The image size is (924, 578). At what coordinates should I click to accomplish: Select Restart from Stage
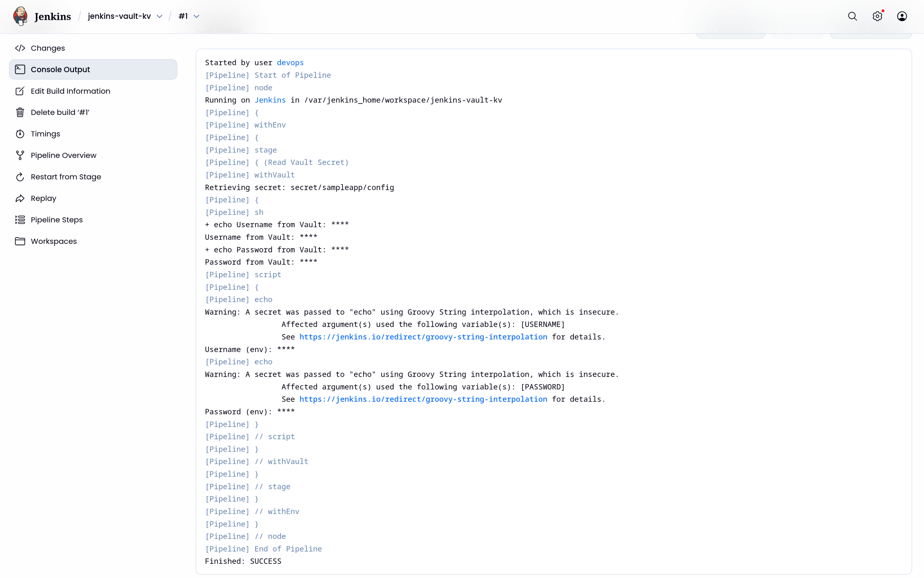[x=66, y=177]
